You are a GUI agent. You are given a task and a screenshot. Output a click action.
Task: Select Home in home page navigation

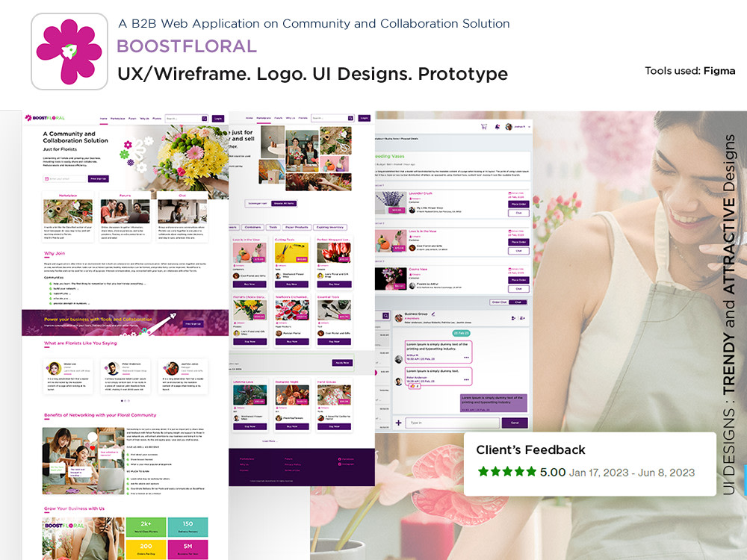pyautogui.click(x=103, y=119)
